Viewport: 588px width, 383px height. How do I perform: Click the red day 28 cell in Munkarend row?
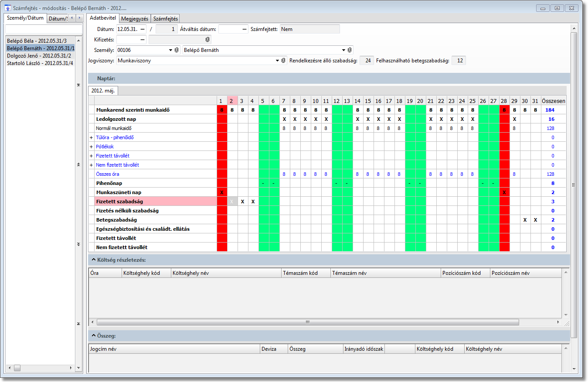(504, 110)
